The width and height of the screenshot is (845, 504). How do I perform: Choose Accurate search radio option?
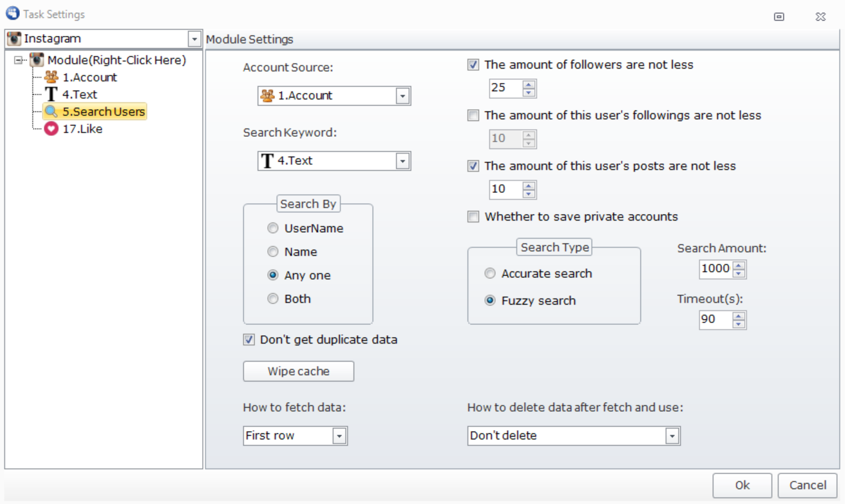[490, 274]
